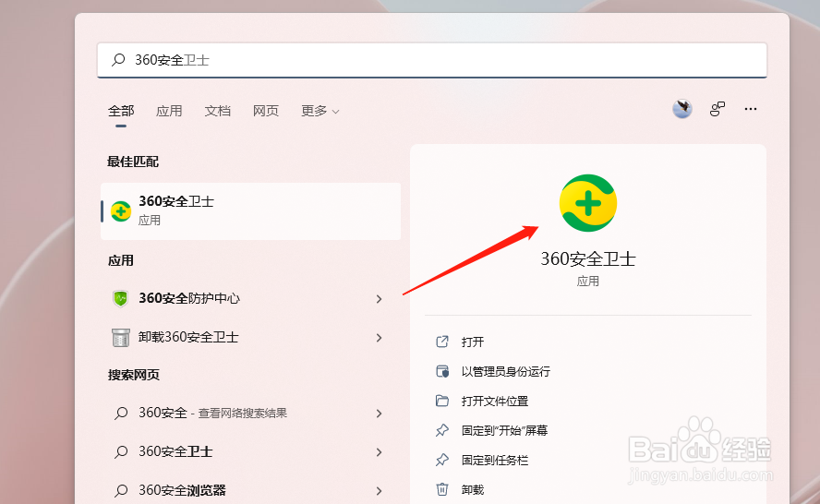Switch to the 网页 tab
Image resolution: width=820 pixels, height=504 pixels.
tap(266, 111)
